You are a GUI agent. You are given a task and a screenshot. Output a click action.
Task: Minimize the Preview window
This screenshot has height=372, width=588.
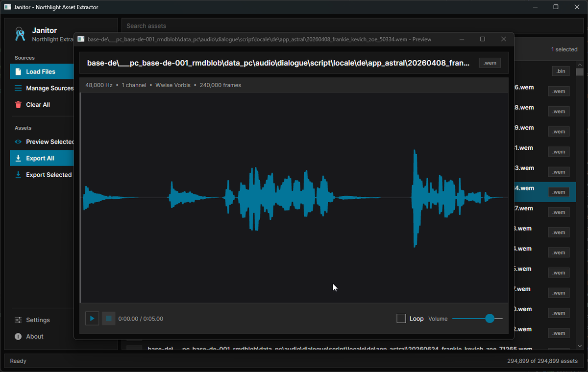[x=461, y=39]
